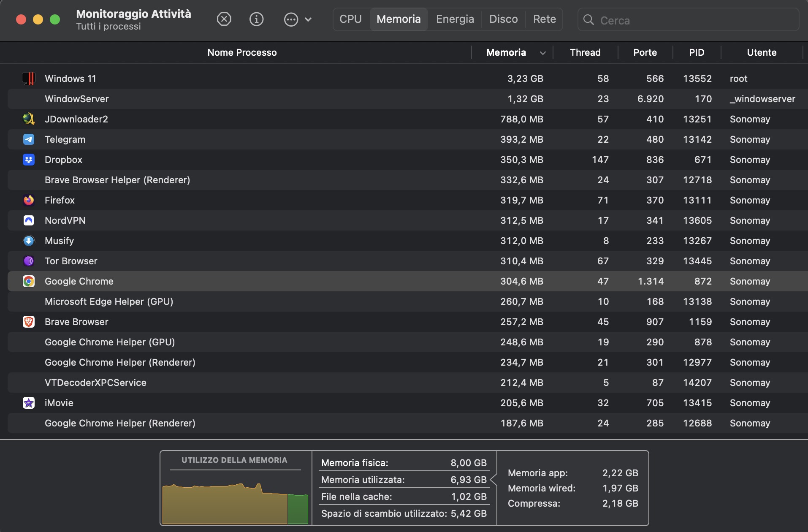Screen dimensions: 808x532
Task: Click the Firefox app icon
Action: pyautogui.click(x=28, y=200)
